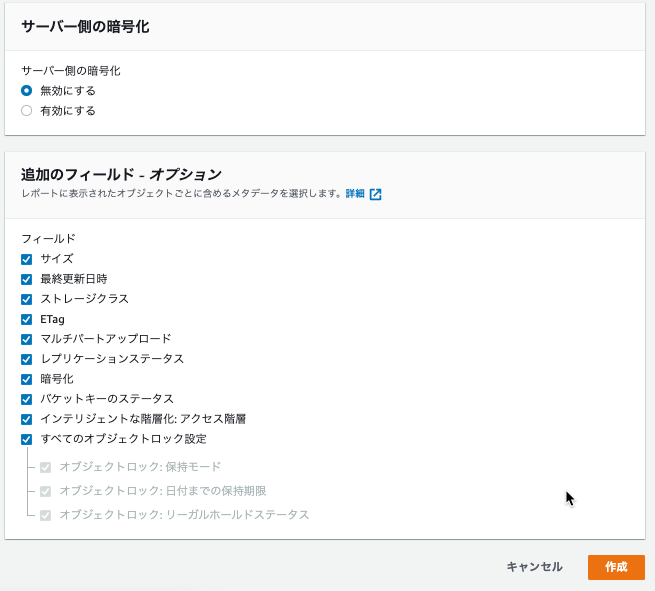Image resolution: width=655 pixels, height=591 pixels.
Task: Toggle the ETag field checkbox
Action: 26,319
